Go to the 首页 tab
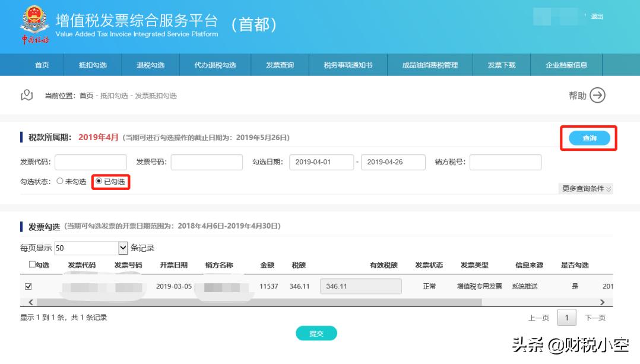Viewport: 640px width, 364px height. click(40, 66)
